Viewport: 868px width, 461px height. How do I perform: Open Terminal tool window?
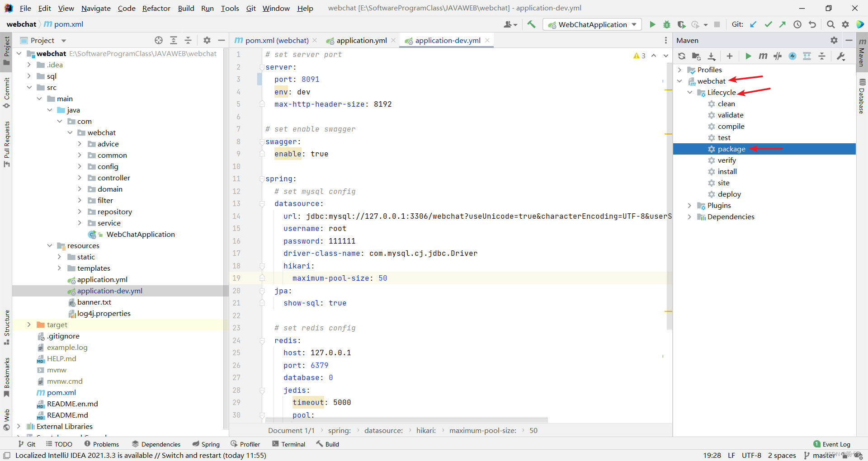tap(288, 444)
